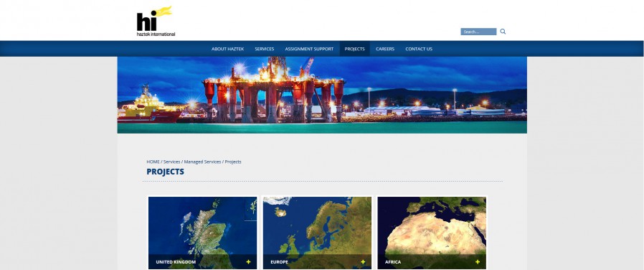The height and width of the screenshot is (270, 644).
Task: Open the Contact Us page
Action: coord(419,49)
